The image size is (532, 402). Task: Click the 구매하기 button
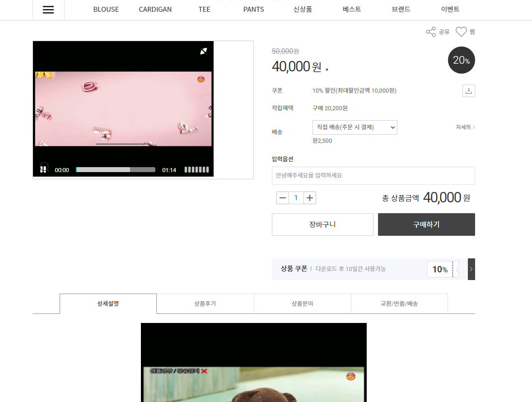point(426,224)
